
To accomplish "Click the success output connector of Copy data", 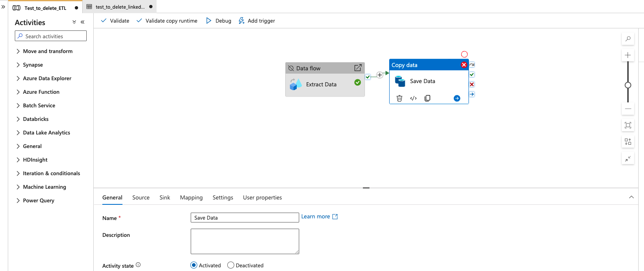I will click(x=472, y=74).
